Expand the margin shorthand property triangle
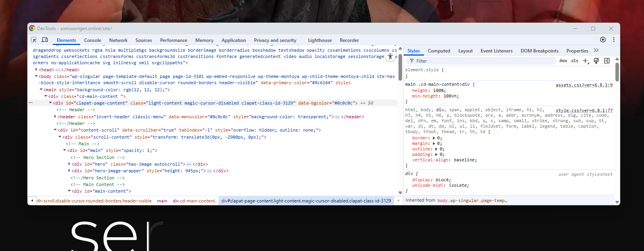Image resolution: width=644 pixels, height=251 pixels. pyautogui.click(x=434, y=143)
